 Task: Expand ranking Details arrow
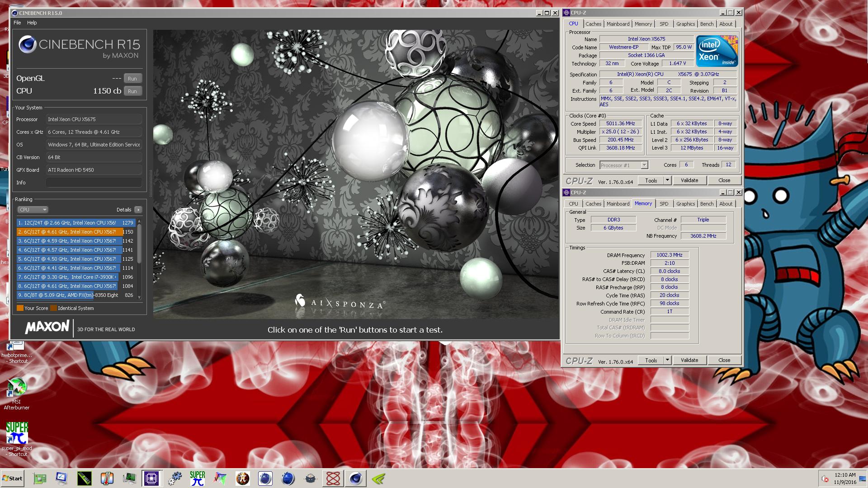tap(138, 210)
